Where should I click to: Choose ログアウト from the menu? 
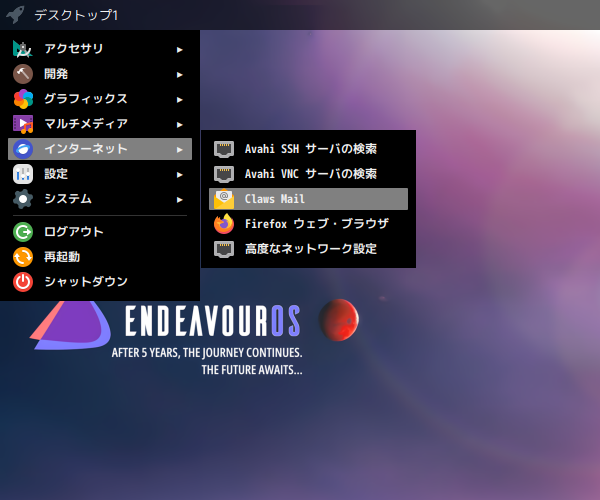coord(100,232)
